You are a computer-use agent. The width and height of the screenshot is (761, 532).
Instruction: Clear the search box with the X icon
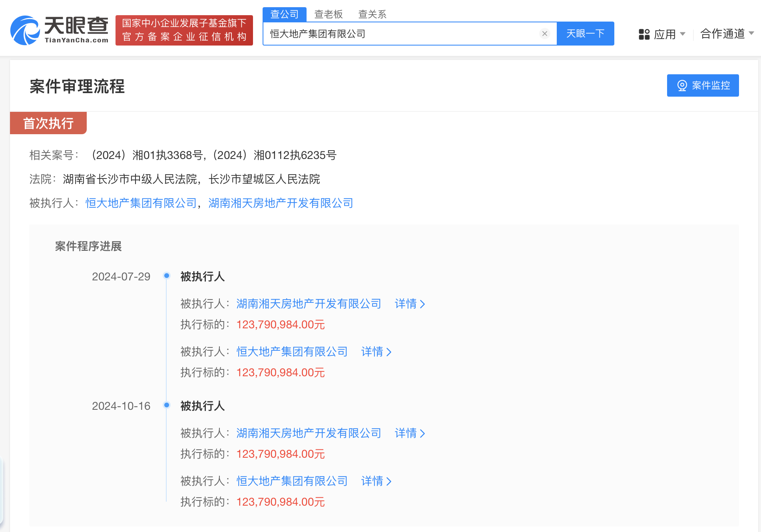click(x=544, y=34)
